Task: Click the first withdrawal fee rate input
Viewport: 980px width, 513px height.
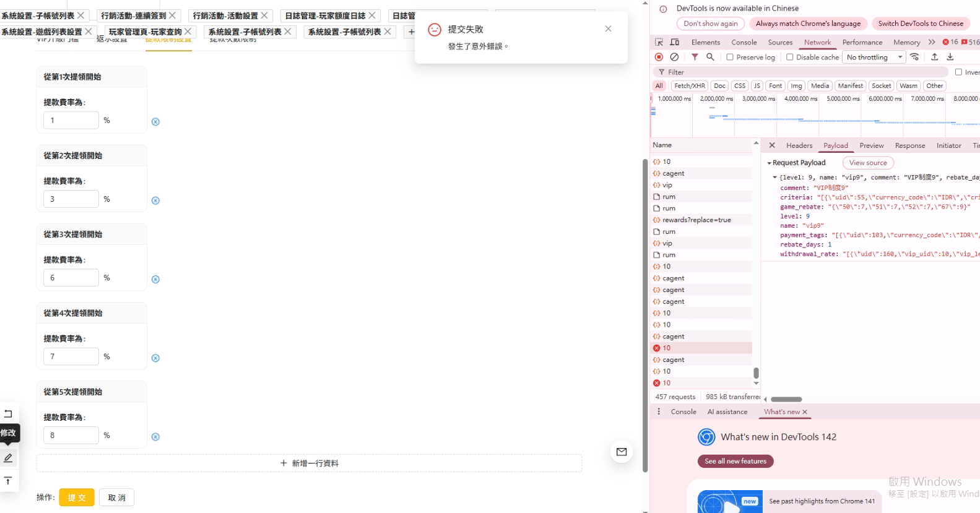Action: coord(71,120)
